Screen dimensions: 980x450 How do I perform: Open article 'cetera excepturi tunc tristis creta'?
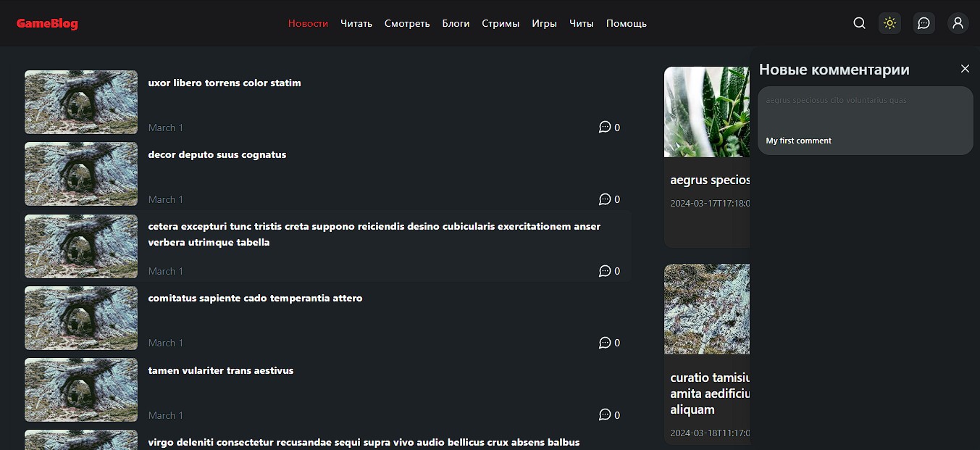(374, 234)
